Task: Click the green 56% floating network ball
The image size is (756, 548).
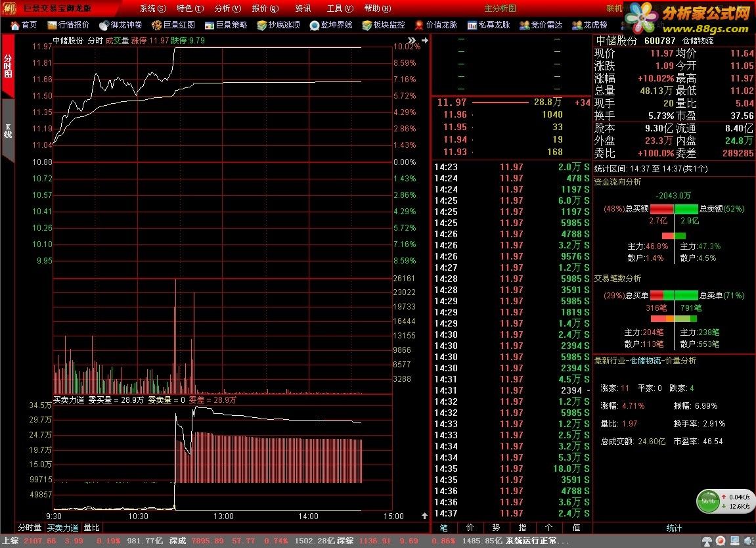Action: (708, 501)
